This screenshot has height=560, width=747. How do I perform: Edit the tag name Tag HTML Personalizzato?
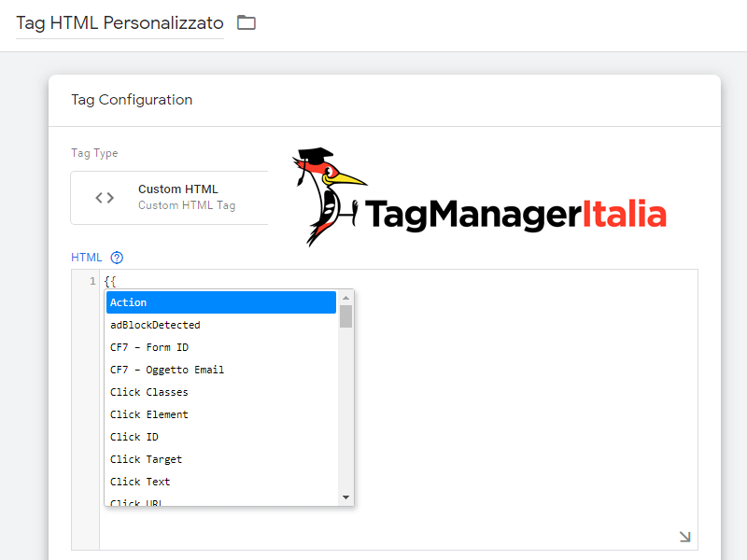pyautogui.click(x=120, y=22)
